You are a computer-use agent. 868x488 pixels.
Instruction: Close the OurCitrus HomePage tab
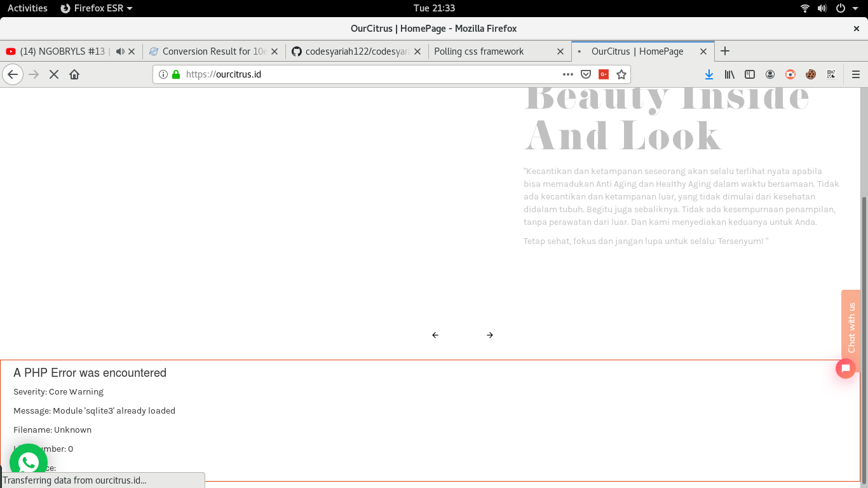[703, 51]
